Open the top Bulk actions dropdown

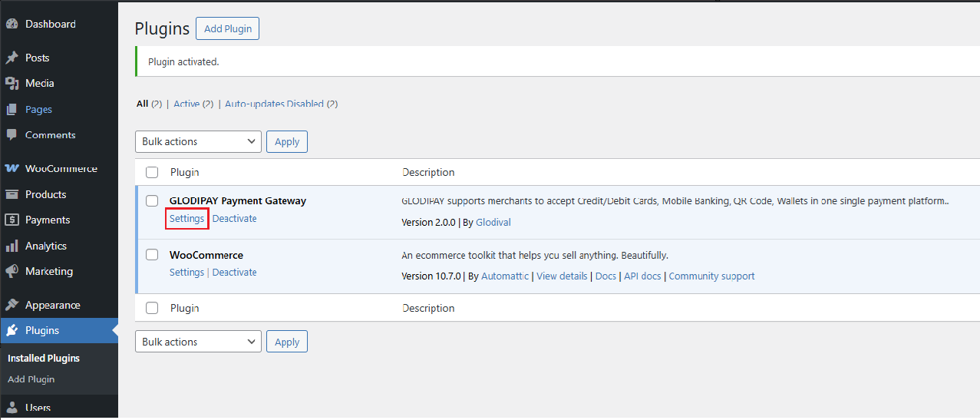point(198,141)
